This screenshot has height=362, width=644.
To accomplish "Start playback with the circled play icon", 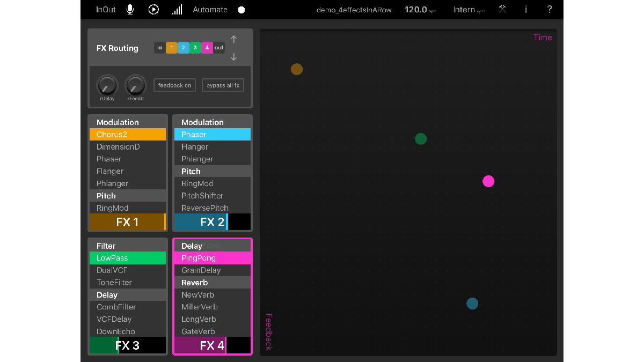I will pyautogui.click(x=153, y=9).
